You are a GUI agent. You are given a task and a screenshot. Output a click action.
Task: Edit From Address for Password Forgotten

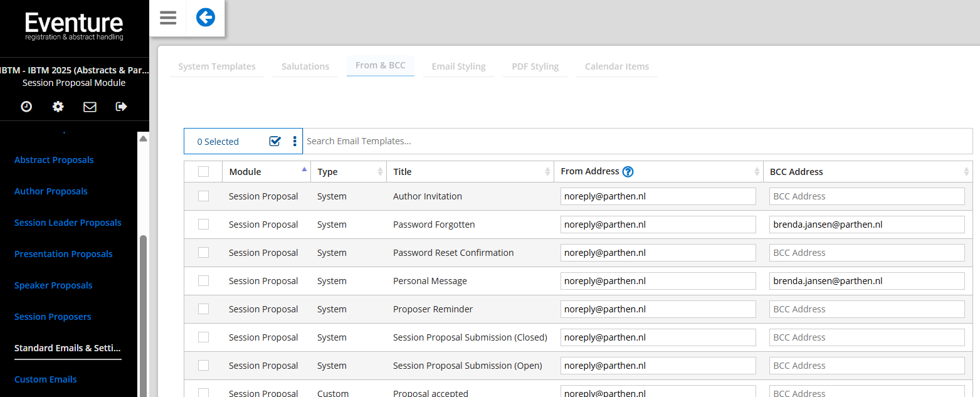click(x=658, y=225)
